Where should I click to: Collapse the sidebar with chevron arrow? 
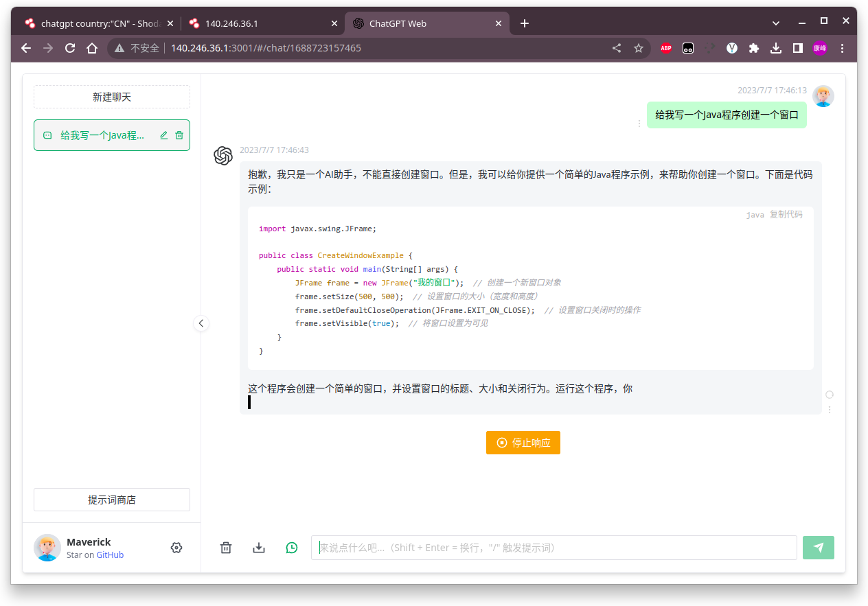pos(201,323)
